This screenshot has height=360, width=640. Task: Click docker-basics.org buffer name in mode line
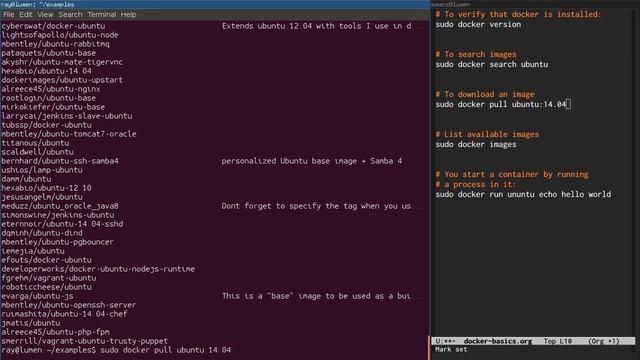pos(498,341)
